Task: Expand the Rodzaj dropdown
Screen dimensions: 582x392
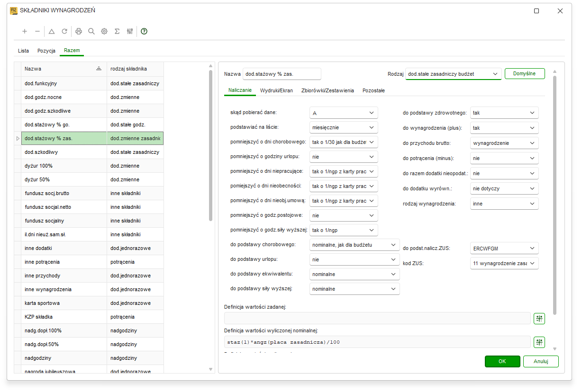Action: point(454,74)
